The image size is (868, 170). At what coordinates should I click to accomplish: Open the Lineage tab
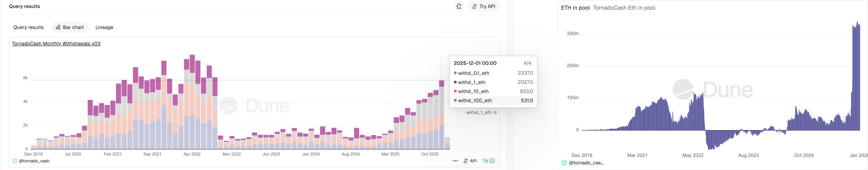[x=104, y=27]
